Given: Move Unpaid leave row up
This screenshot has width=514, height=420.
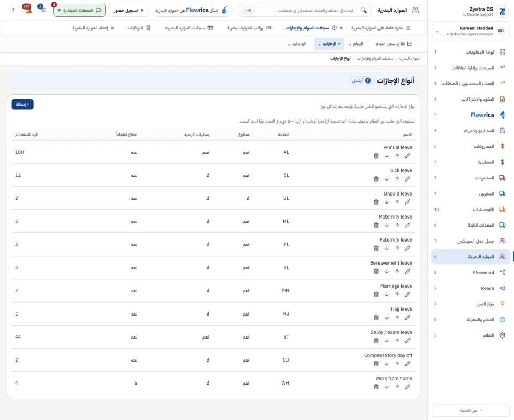Looking at the screenshot, I should tap(397, 202).
